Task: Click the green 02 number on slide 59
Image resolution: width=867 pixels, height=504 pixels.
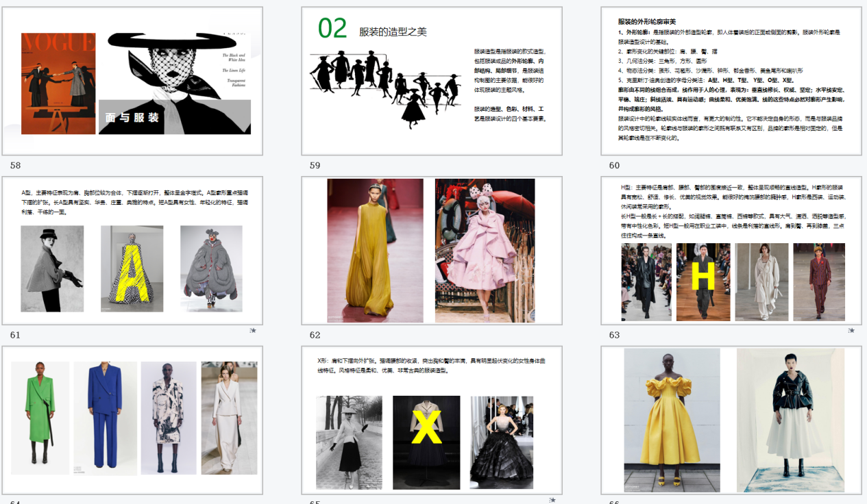Action: (332, 29)
